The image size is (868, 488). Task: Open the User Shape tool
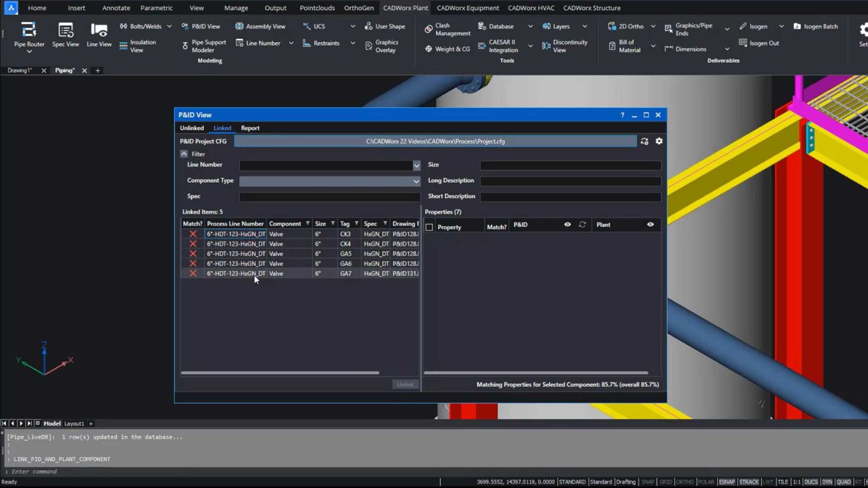385,27
